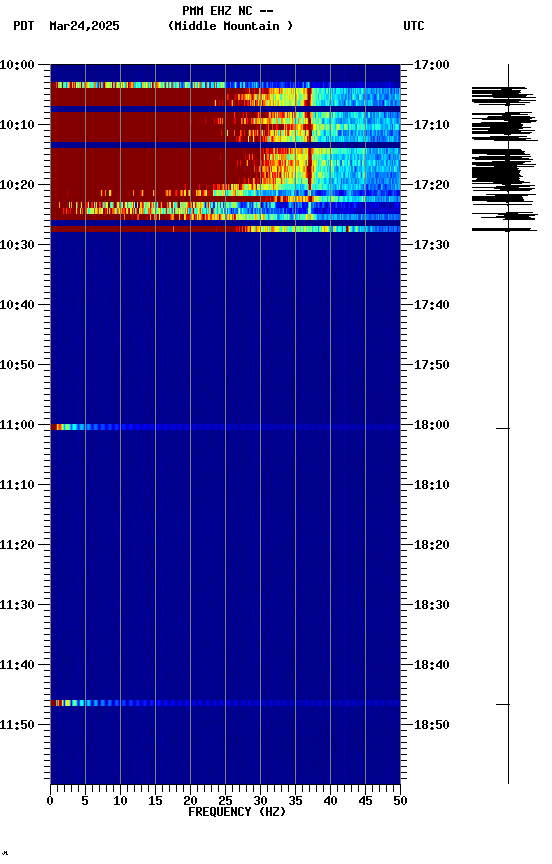Image resolution: width=552 pixels, height=864 pixels.
Task: Click the 50 Hz frequency tick label
Action: tap(400, 801)
